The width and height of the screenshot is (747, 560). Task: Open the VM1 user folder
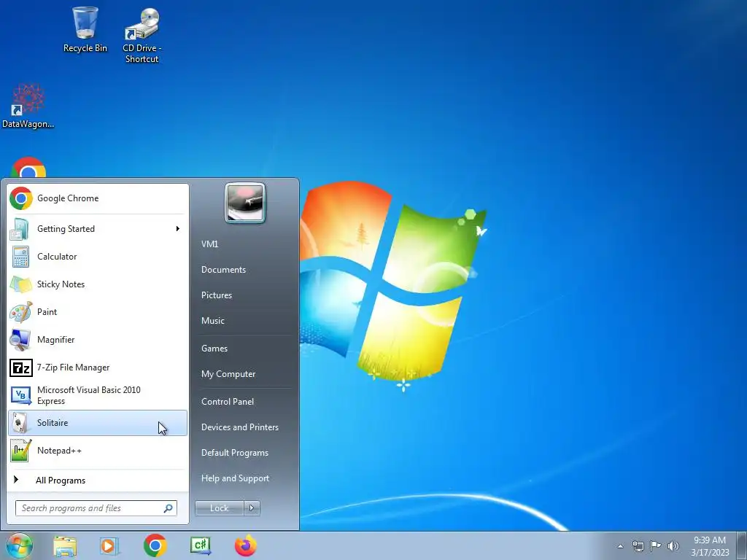(x=209, y=244)
